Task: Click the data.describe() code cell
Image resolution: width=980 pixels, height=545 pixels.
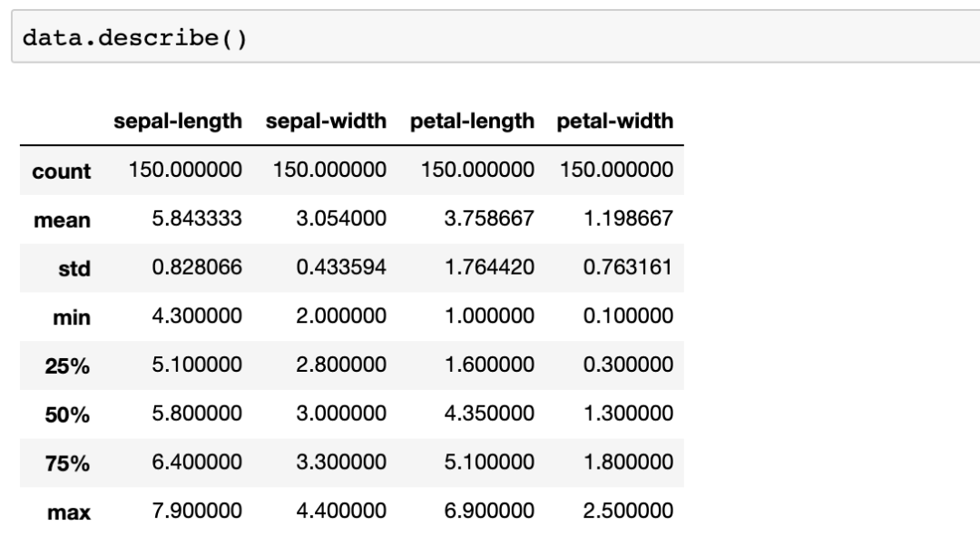Action: pyautogui.click(x=495, y=37)
